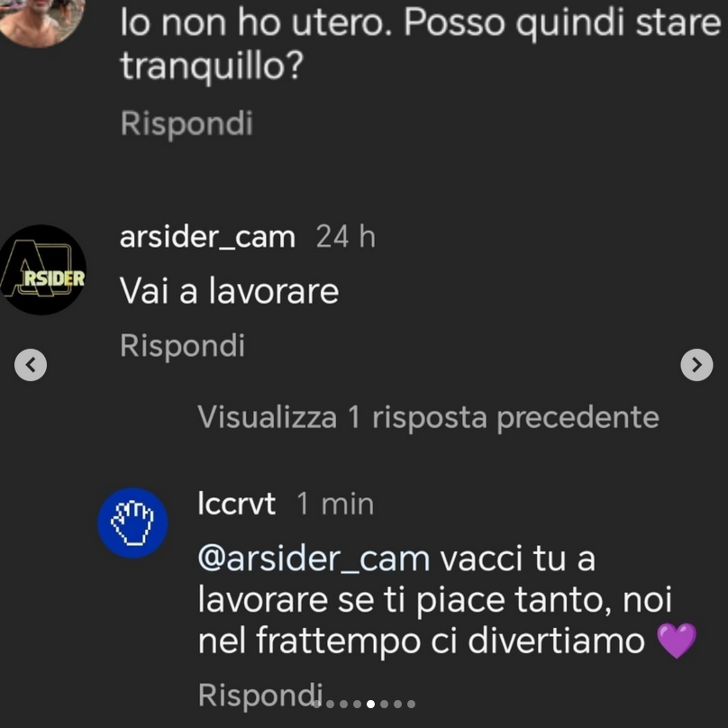Follow the @arsider_cam mention link
The width and height of the screenshot is (728, 728).
coord(314,559)
